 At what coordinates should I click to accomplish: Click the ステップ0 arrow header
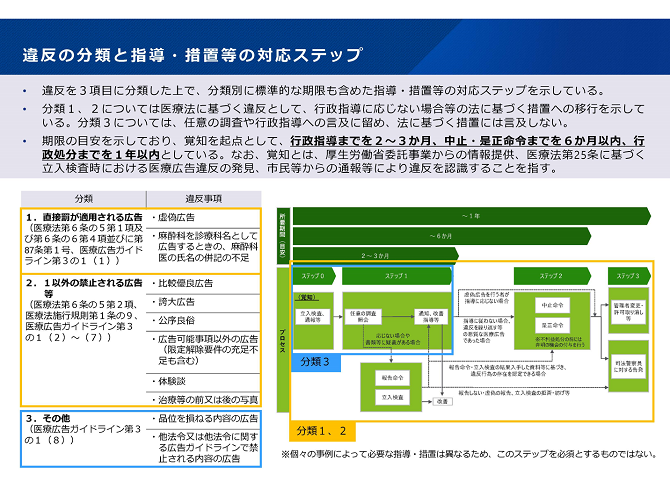[313, 276]
